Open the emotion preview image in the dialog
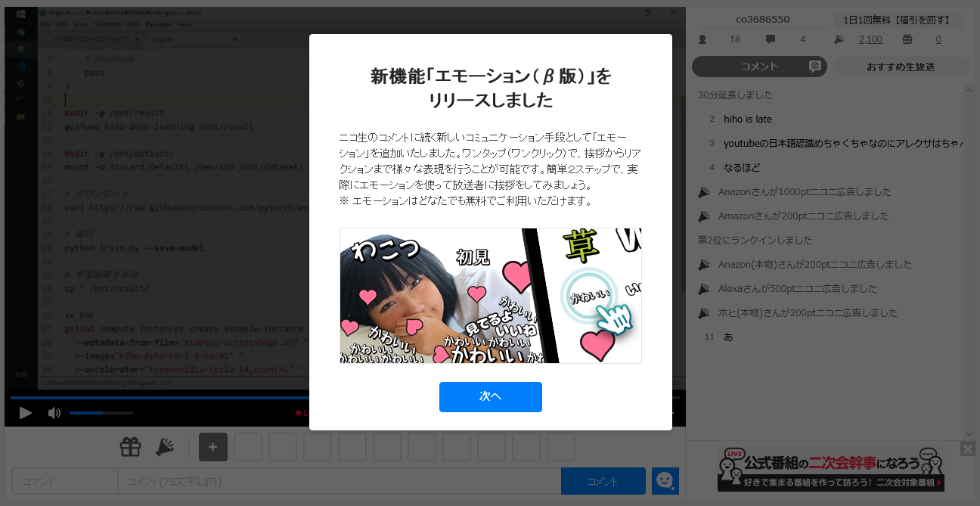Screen dimensions: 980x506 (490, 296)
